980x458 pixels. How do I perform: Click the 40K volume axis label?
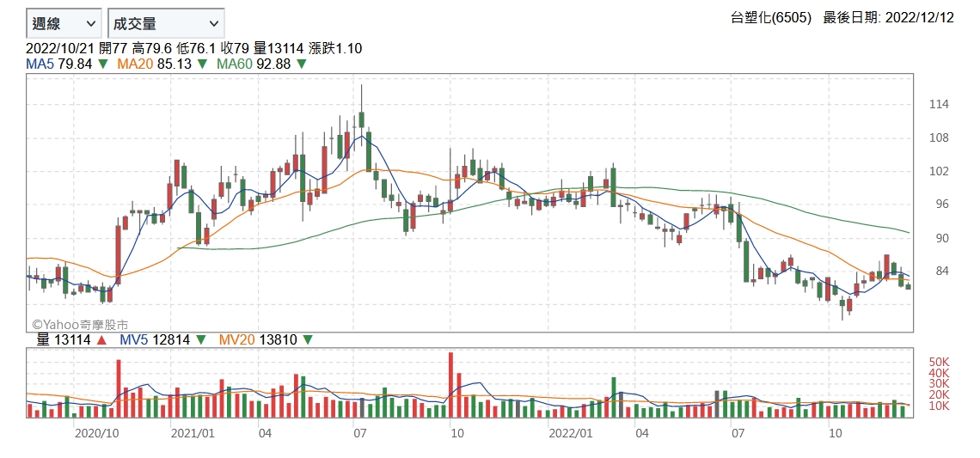[x=940, y=372]
